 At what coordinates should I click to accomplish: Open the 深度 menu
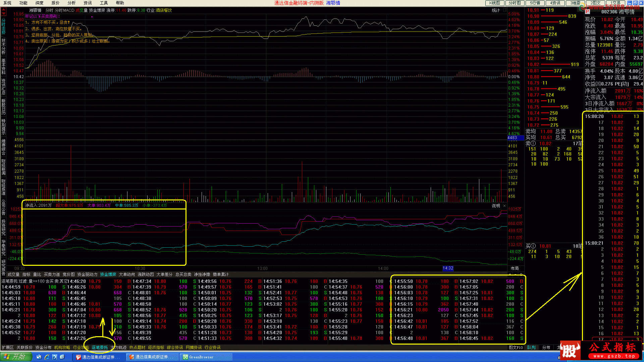click(x=39, y=3)
